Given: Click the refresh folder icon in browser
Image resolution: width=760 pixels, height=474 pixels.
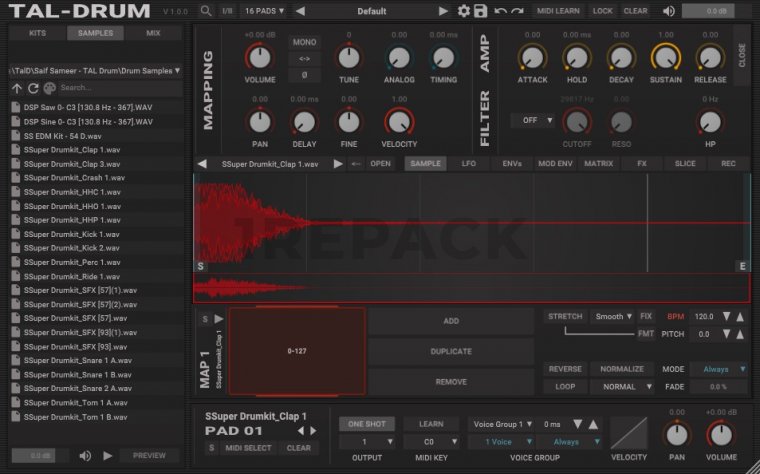Looking at the screenshot, I should tap(33, 88).
